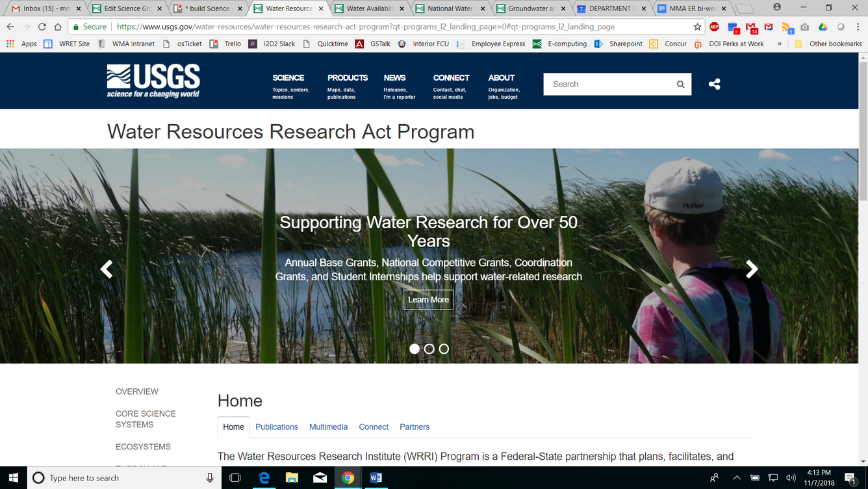This screenshot has height=489, width=868.
Task: Select second carousel slide dot
Action: [429, 349]
